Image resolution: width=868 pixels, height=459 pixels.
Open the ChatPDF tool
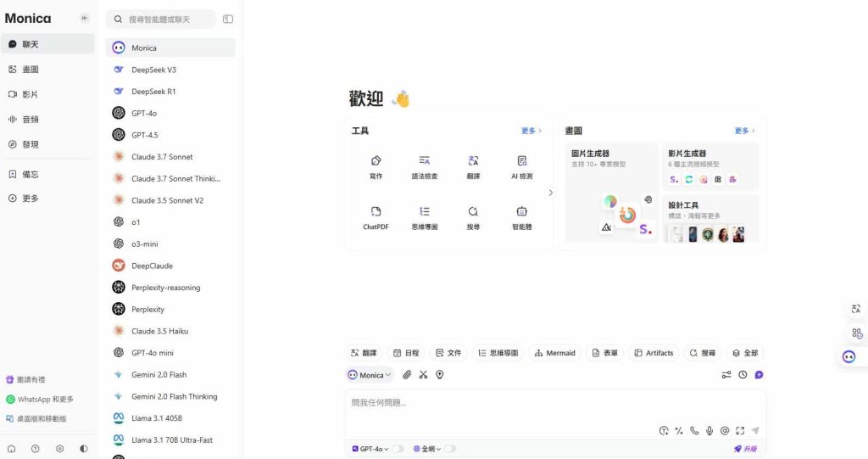[376, 216]
